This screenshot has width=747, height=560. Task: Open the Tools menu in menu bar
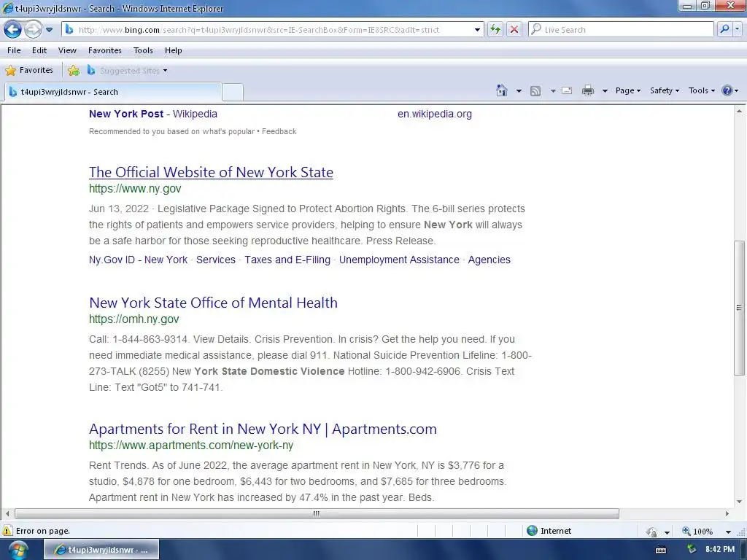[x=143, y=50]
